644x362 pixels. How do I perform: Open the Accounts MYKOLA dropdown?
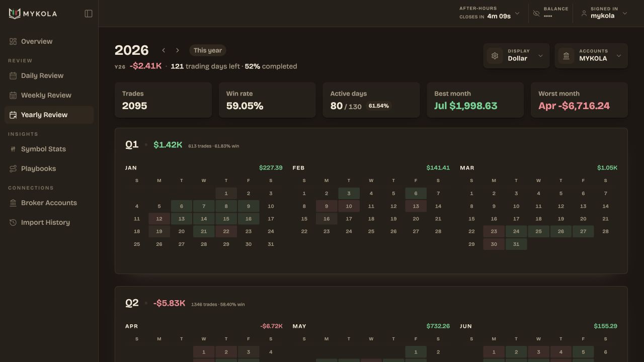(591, 55)
